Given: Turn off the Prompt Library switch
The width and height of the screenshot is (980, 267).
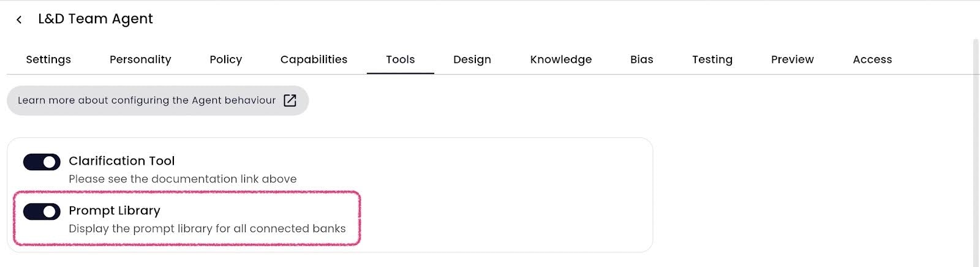Looking at the screenshot, I should pyautogui.click(x=42, y=211).
